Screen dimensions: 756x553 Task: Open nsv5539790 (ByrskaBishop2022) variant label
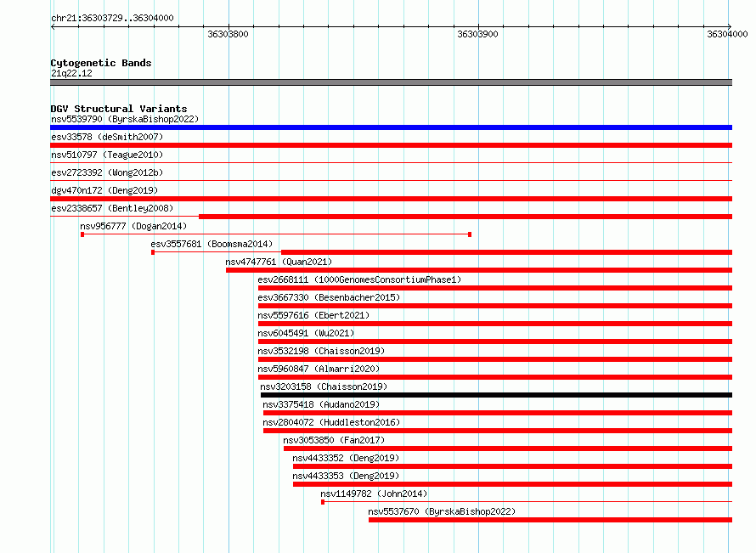(125, 119)
